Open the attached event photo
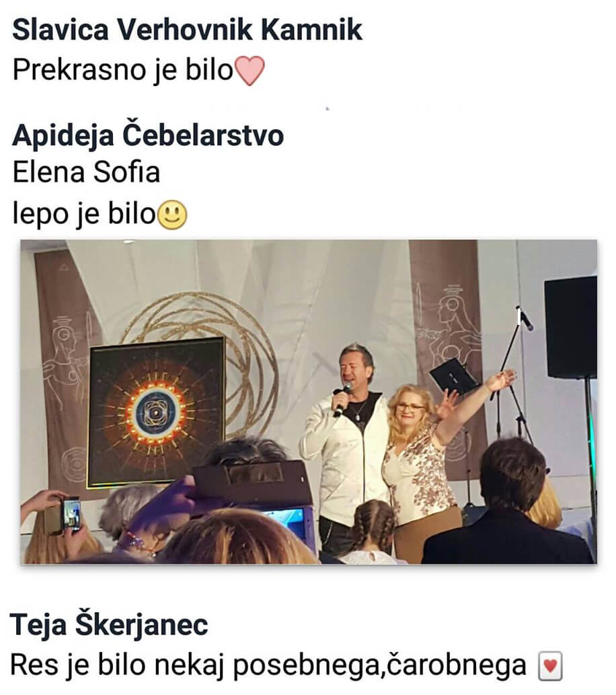The height and width of the screenshot is (695, 616). coord(309,402)
